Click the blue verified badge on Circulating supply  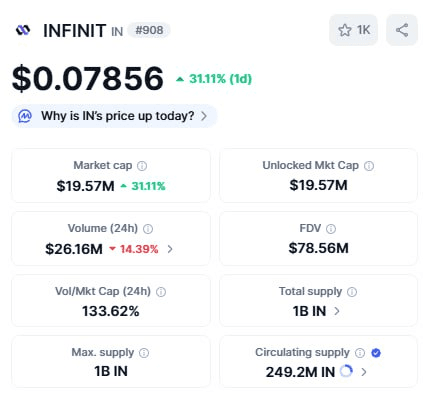(x=376, y=353)
